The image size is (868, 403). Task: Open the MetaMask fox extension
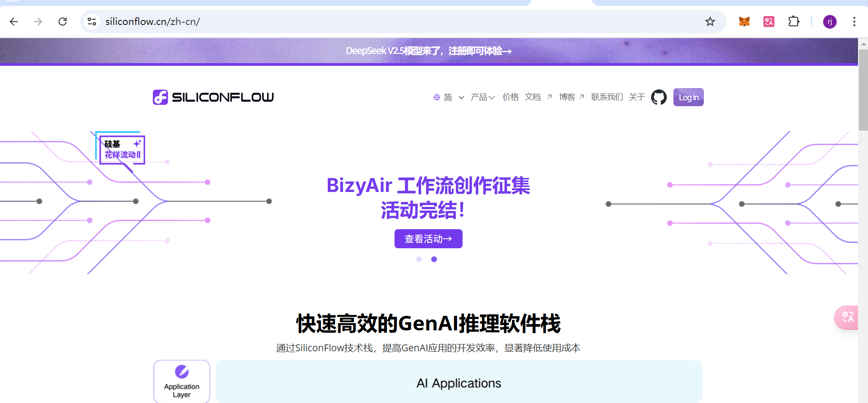pos(744,21)
